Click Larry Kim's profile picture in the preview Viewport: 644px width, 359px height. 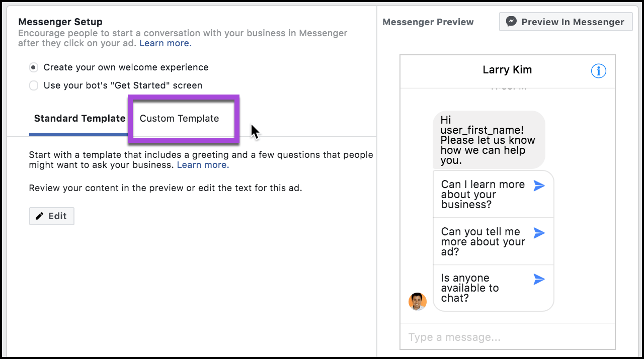pyautogui.click(x=418, y=301)
